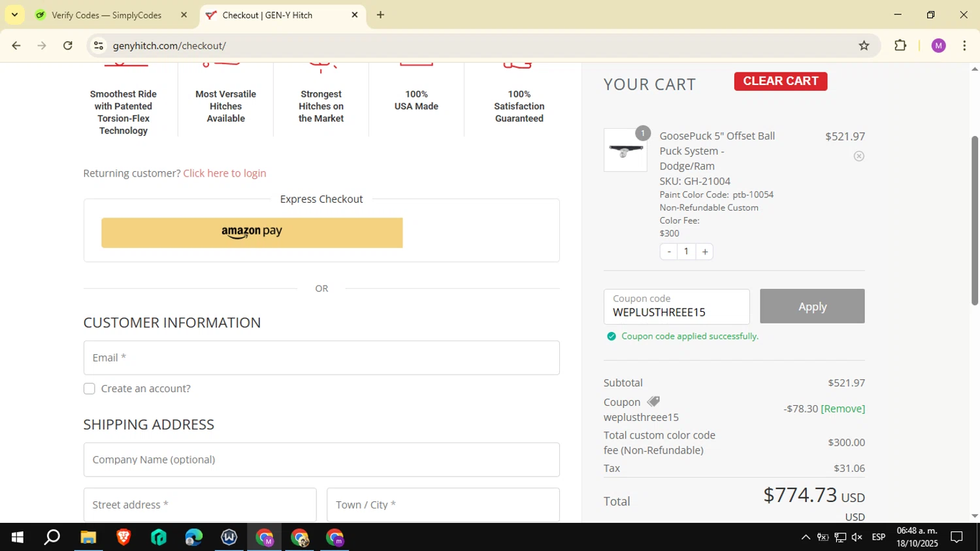Image resolution: width=980 pixels, height=551 pixels.
Task: Click SKU: GH-21004 text
Action: tap(695, 181)
